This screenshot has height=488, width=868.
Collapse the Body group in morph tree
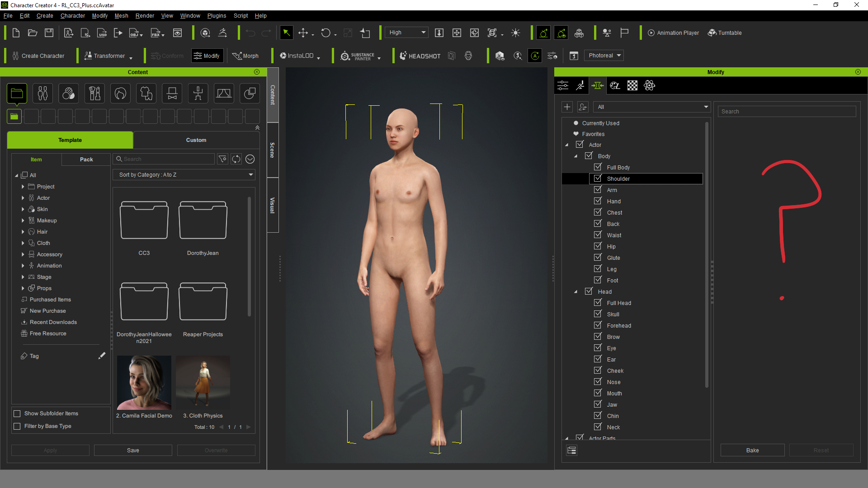576,156
